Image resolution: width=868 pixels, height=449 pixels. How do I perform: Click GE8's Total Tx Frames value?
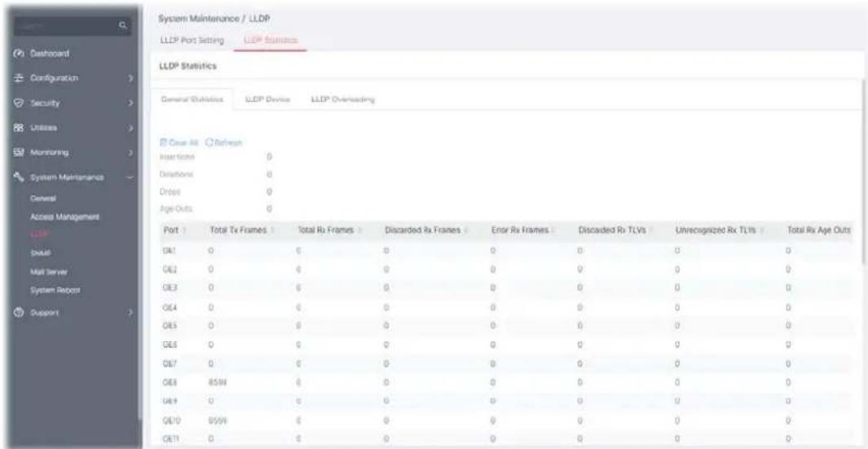pos(217,381)
